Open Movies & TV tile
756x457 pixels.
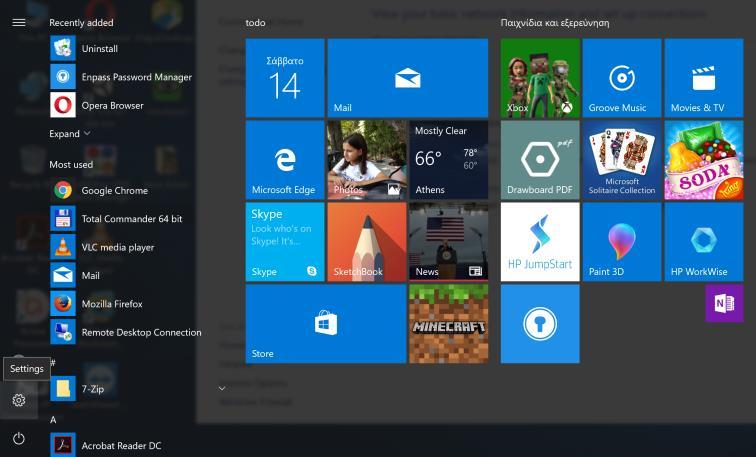(x=704, y=78)
